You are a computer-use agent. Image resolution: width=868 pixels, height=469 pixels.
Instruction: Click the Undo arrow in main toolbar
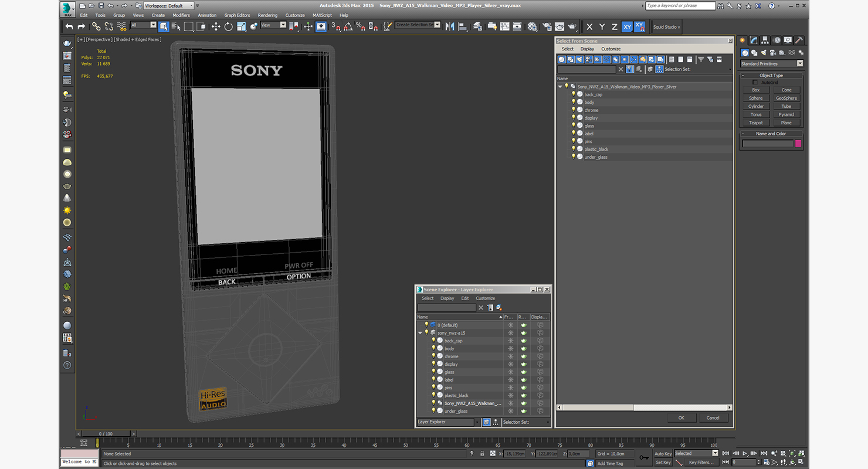[x=69, y=26]
